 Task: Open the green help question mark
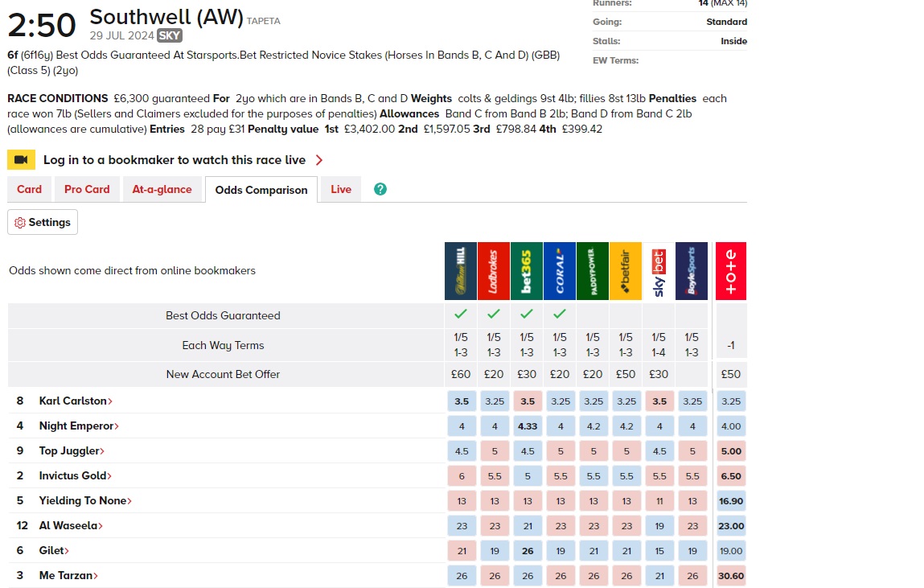click(x=379, y=189)
